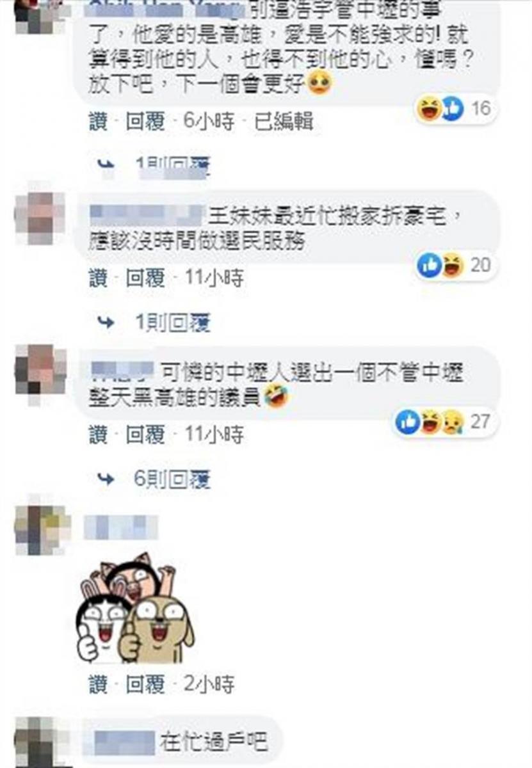The width and height of the screenshot is (532, 768).
Task: Open reactions on the comment with 20 reactions
Action: pyautogui.click(x=456, y=264)
